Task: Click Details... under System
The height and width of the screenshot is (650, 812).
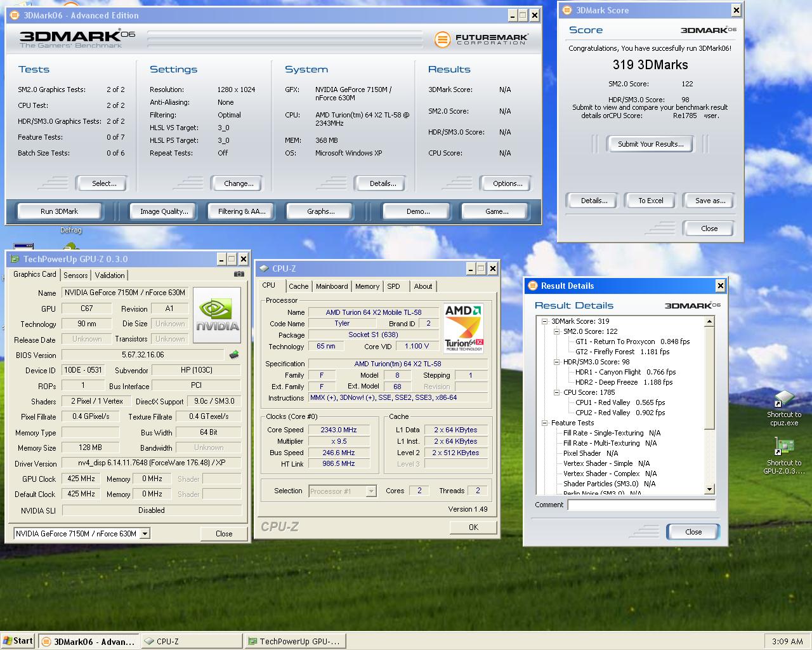Action: tap(383, 183)
